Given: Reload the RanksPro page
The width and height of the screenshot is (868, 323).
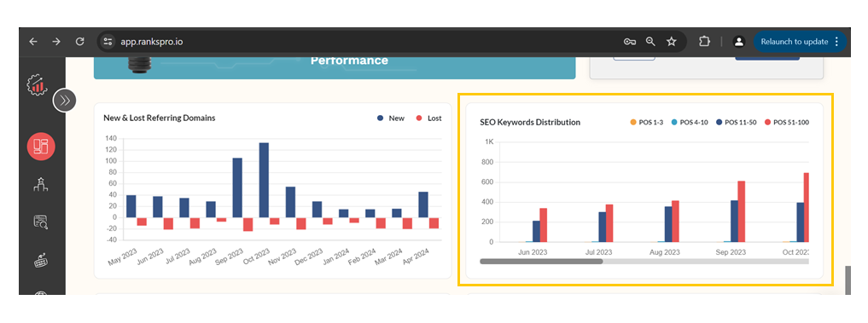Looking at the screenshot, I should point(80,42).
